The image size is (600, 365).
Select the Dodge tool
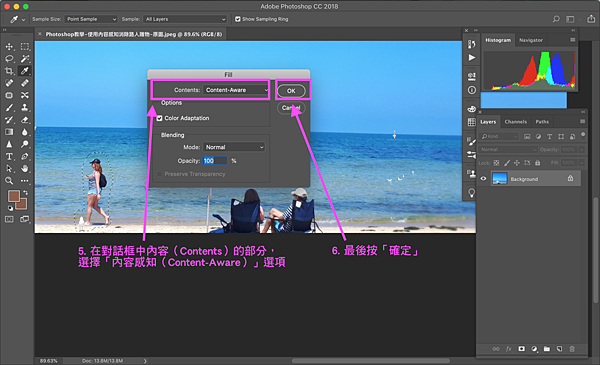point(25,144)
